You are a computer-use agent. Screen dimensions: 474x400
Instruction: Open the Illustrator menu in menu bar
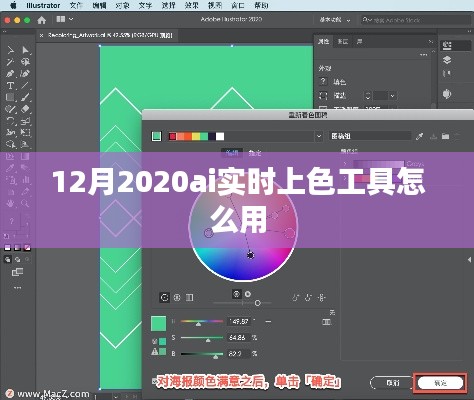[43, 5]
